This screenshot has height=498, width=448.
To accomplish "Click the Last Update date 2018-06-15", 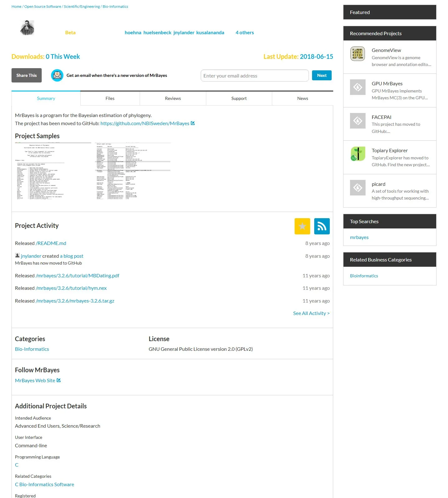I will (x=316, y=57).
